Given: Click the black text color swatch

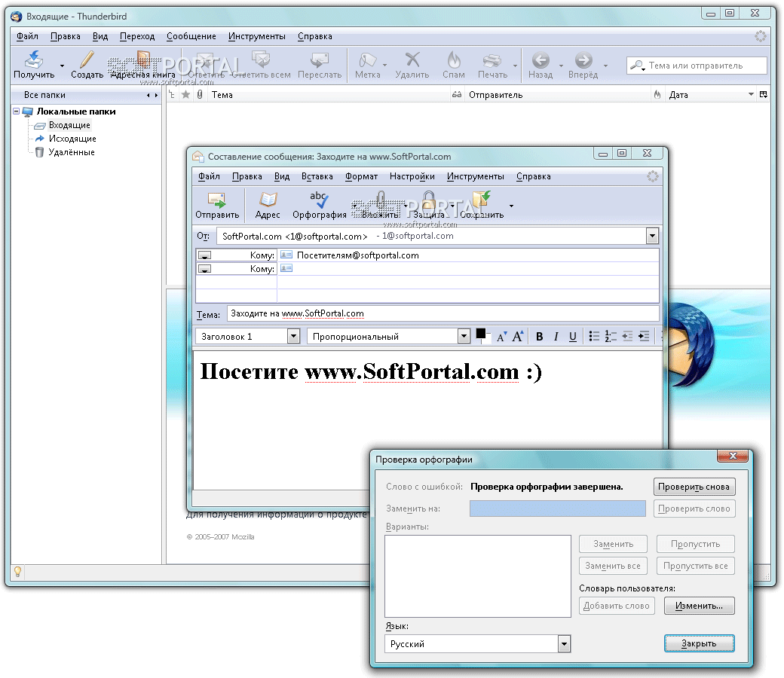Looking at the screenshot, I should pos(481,334).
